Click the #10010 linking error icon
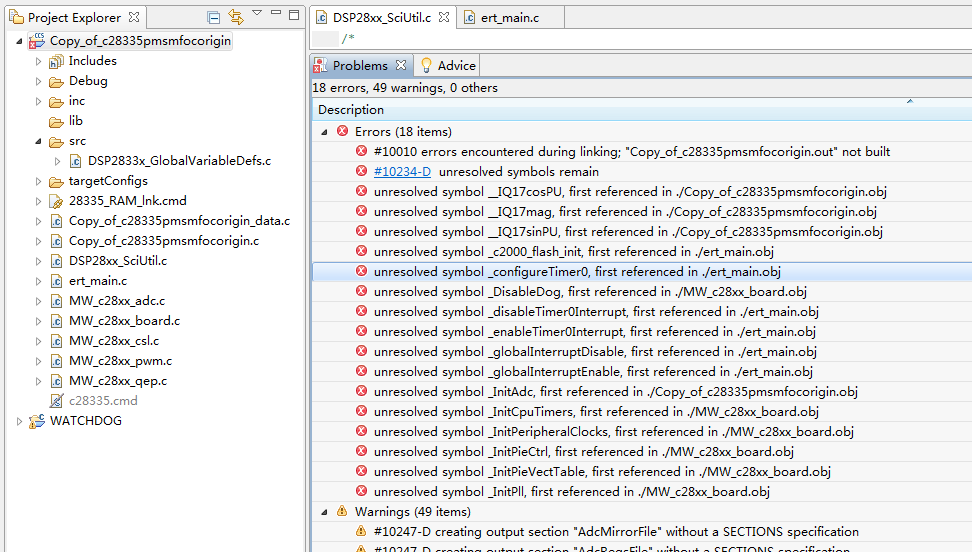The image size is (972, 552). [361, 151]
